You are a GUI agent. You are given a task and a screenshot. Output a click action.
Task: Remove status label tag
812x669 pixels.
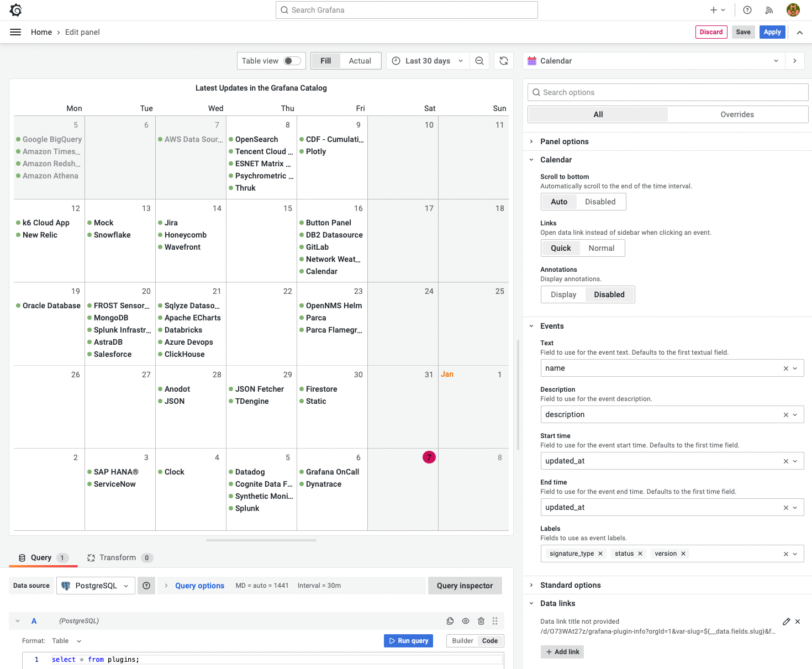click(640, 554)
